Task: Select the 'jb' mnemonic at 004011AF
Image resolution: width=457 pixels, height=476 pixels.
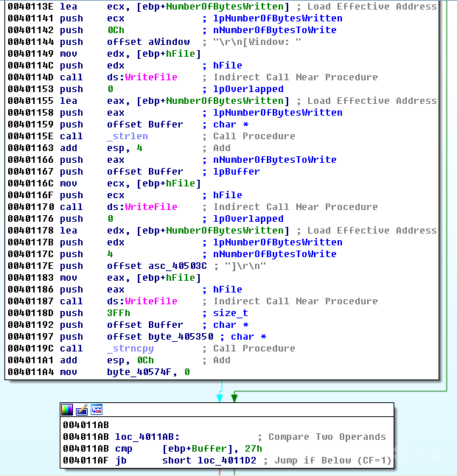Action: click(x=121, y=461)
